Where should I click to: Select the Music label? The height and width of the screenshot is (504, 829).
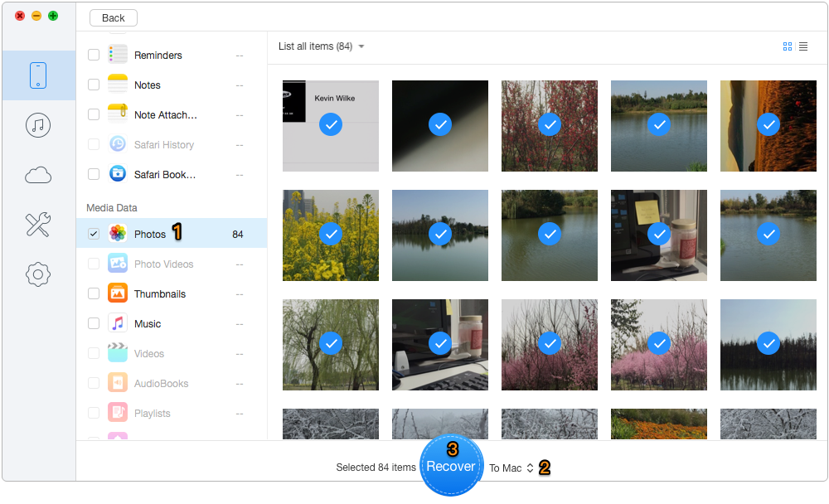148,323
